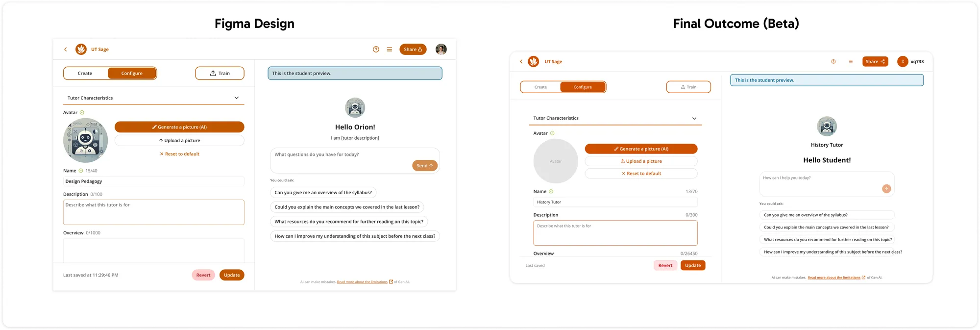Screen dimensions: 980x330
Task: Click the user profile photo in Figma Design header
Action: pyautogui.click(x=441, y=49)
